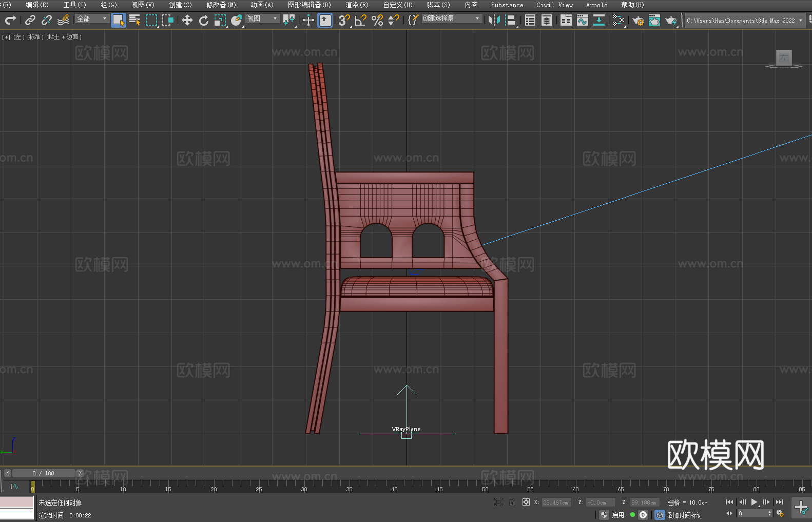
Task: Click the Place object tool icon
Action: [237, 20]
